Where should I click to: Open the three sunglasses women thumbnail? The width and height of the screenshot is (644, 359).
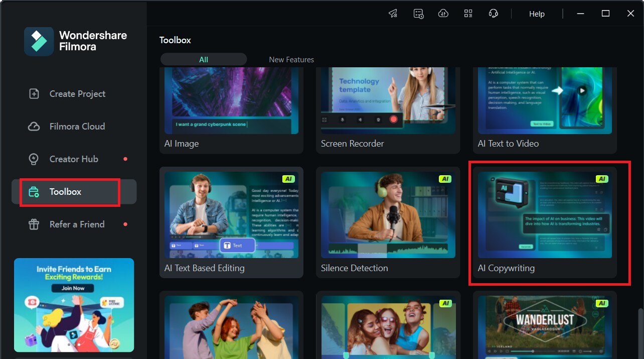388,327
